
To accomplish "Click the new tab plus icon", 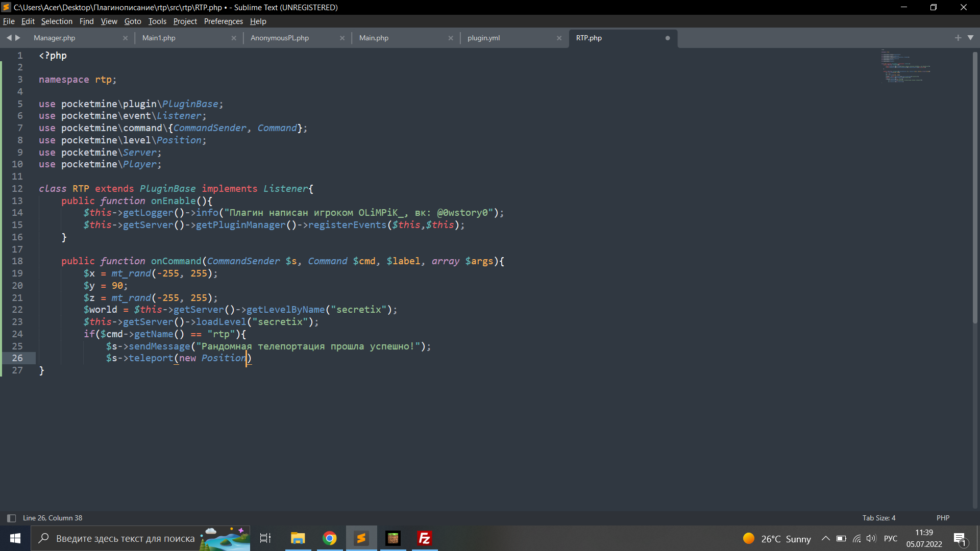I will pyautogui.click(x=958, y=38).
